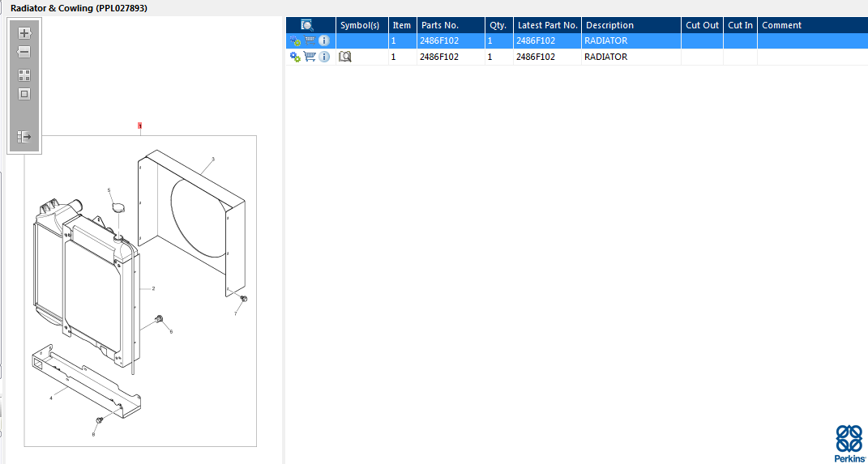
Task: Click callout 3 on the cowling
Action: pos(213,160)
